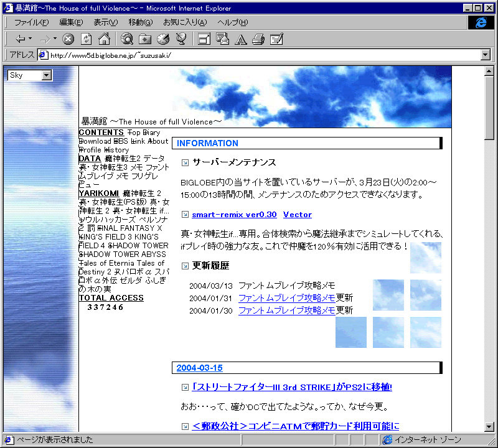Click the vertical scrollbar thumb
The image size is (498, 448).
point(489,108)
